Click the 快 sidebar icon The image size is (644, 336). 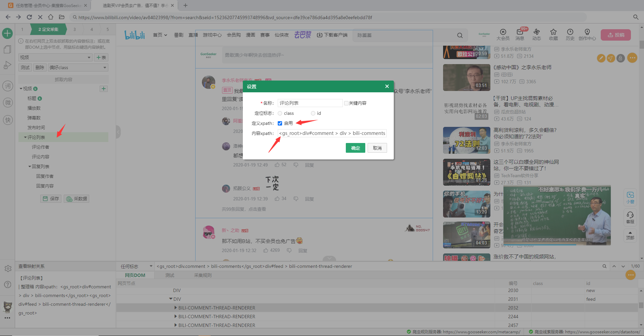point(7,120)
